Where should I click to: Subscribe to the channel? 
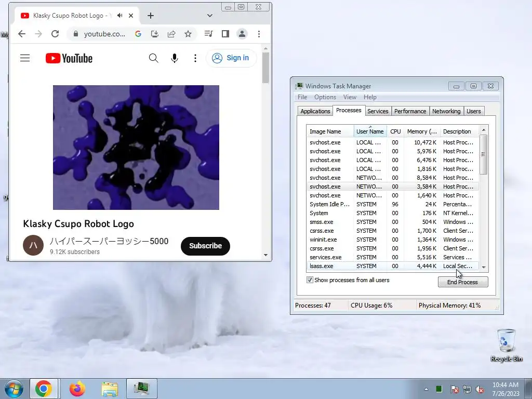[205, 246]
